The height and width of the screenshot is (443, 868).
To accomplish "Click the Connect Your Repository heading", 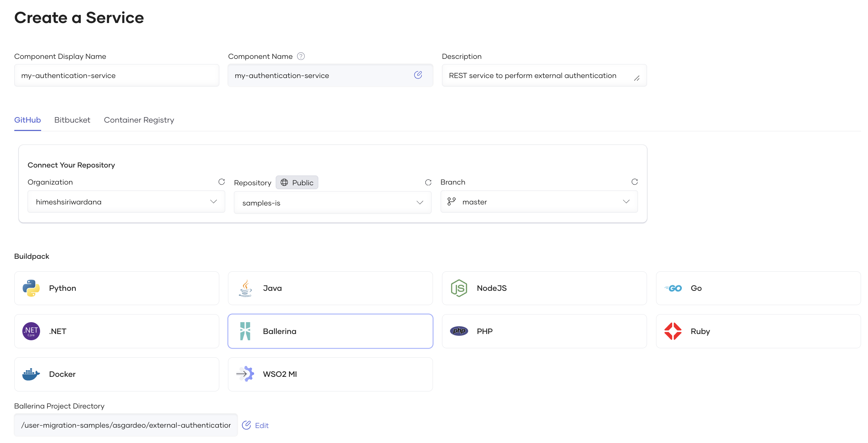I will [x=71, y=165].
